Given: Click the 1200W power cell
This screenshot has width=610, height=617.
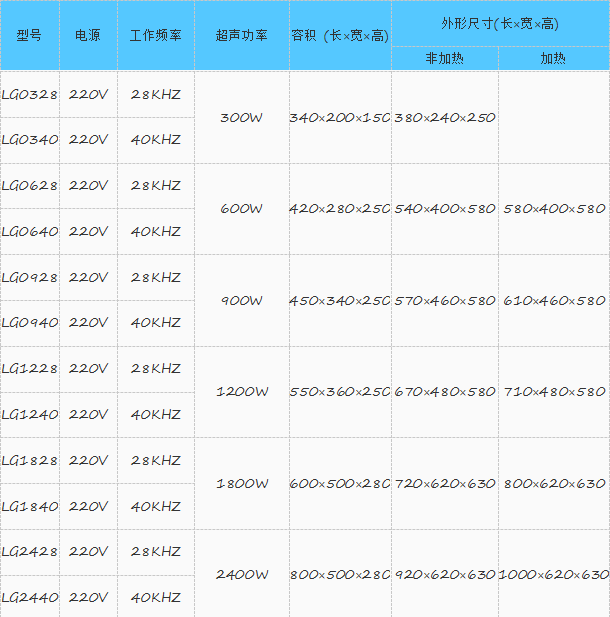Looking at the screenshot, I should [x=241, y=392].
